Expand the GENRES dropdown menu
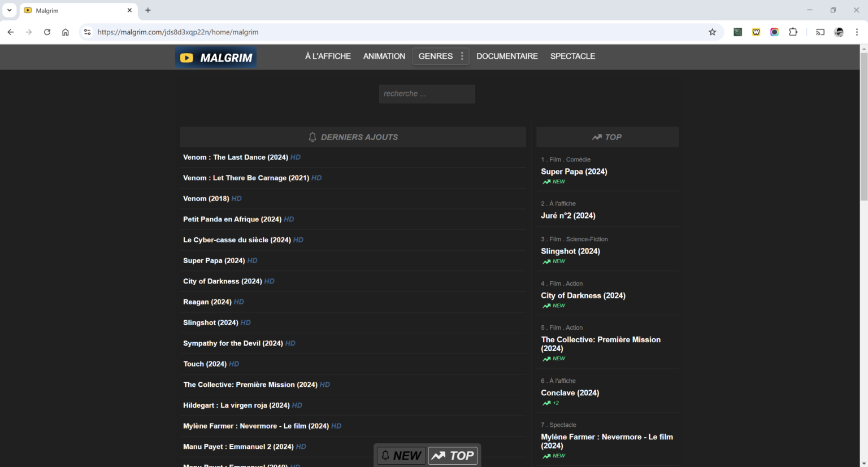868x467 pixels. tap(440, 56)
